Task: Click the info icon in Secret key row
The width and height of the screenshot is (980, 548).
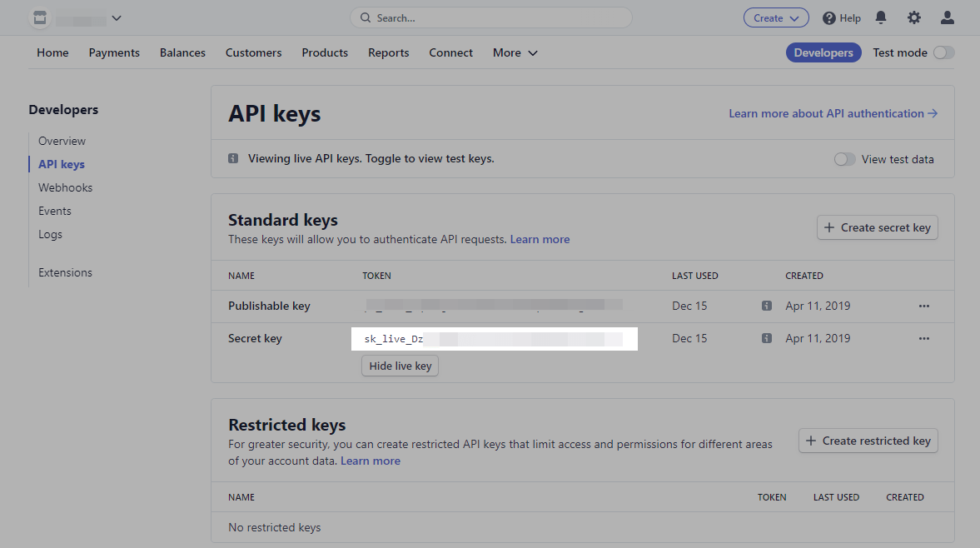Action: point(767,338)
